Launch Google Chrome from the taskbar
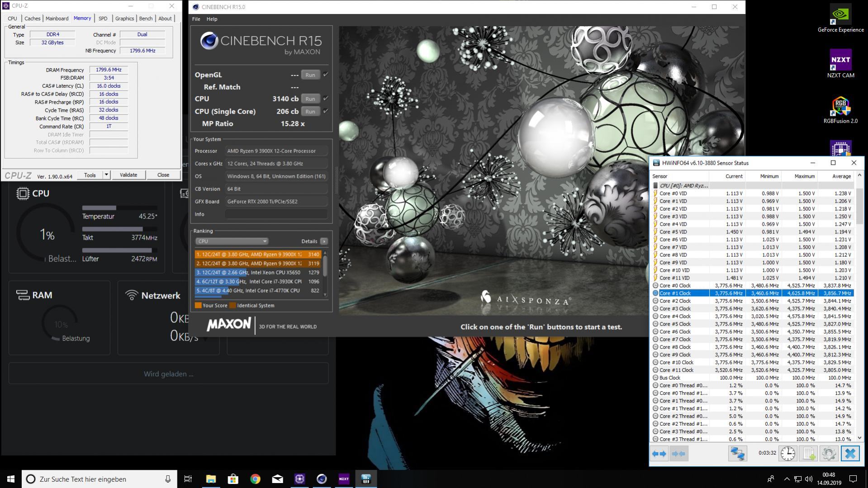The height and width of the screenshot is (488, 868). click(x=255, y=479)
